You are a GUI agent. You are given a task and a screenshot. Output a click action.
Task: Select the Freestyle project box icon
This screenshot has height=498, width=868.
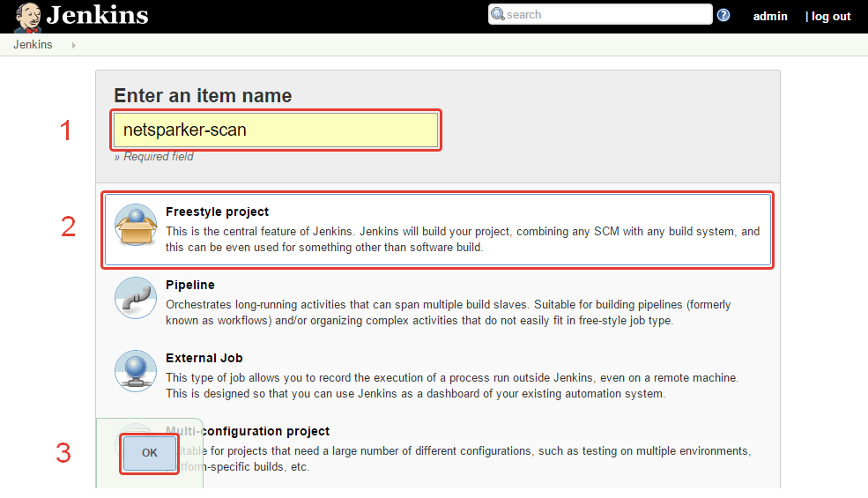(x=136, y=225)
